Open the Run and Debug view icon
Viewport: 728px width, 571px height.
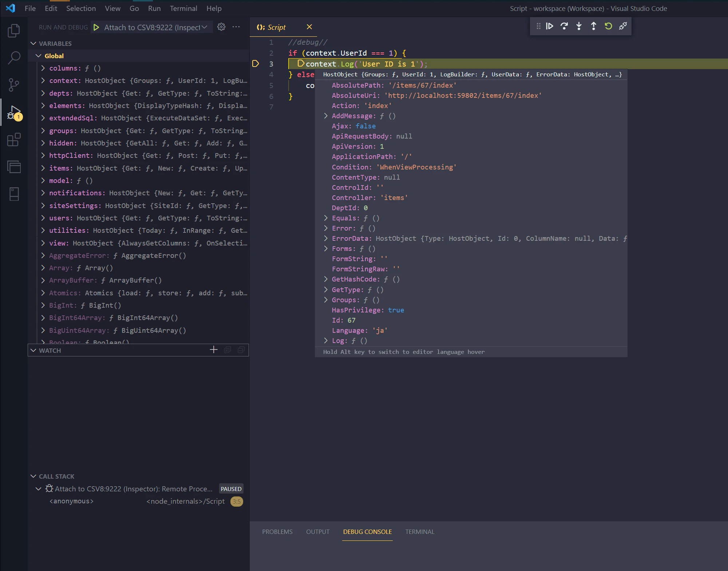click(14, 112)
